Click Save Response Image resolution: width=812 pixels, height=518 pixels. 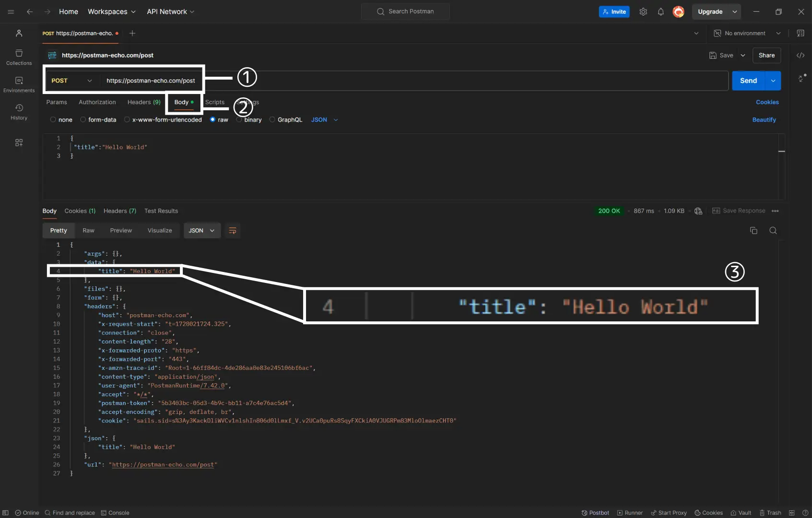pyautogui.click(x=739, y=211)
